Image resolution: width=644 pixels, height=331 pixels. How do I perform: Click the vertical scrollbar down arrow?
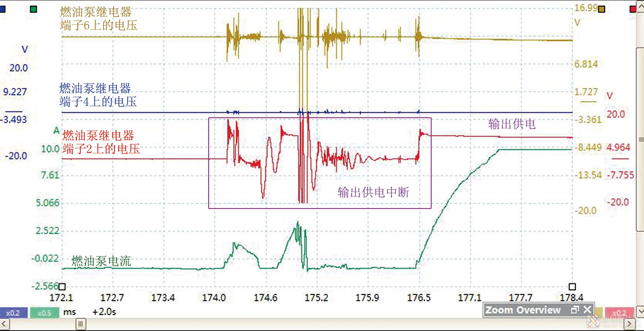pyautogui.click(x=640, y=311)
